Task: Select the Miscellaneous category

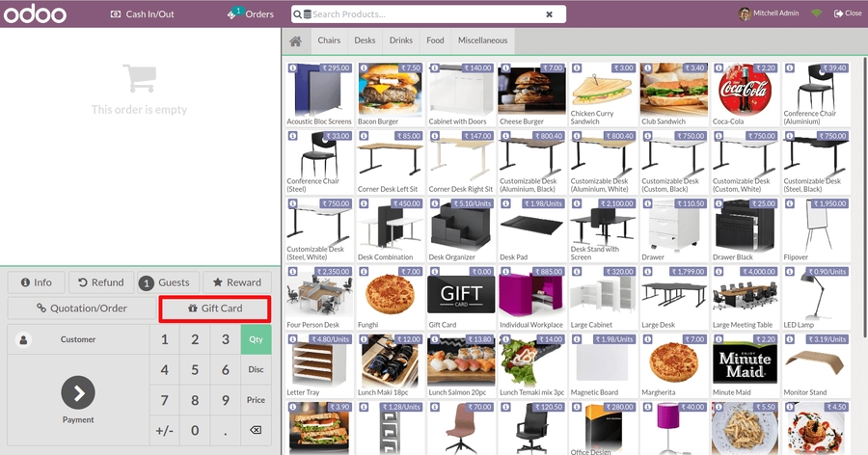Action: point(483,40)
